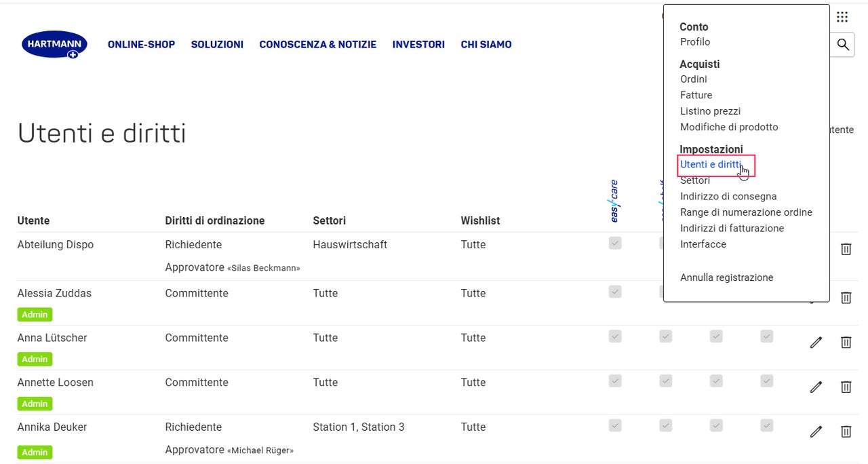Select Ordini in account menu
868x464 pixels.
click(693, 79)
